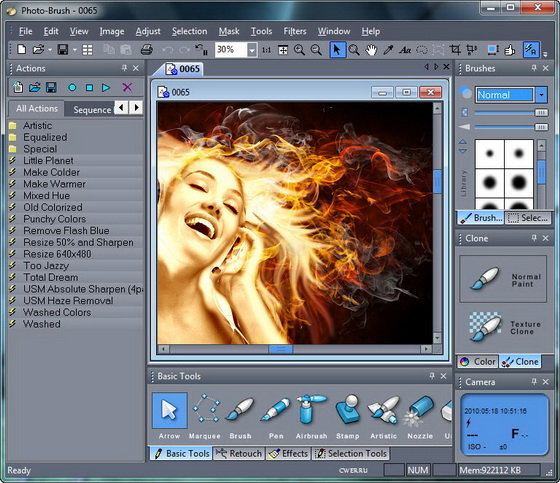Viewport: 560px width, 483px height.
Task: Pick the largest soft brush thumbnail
Action: point(519,183)
